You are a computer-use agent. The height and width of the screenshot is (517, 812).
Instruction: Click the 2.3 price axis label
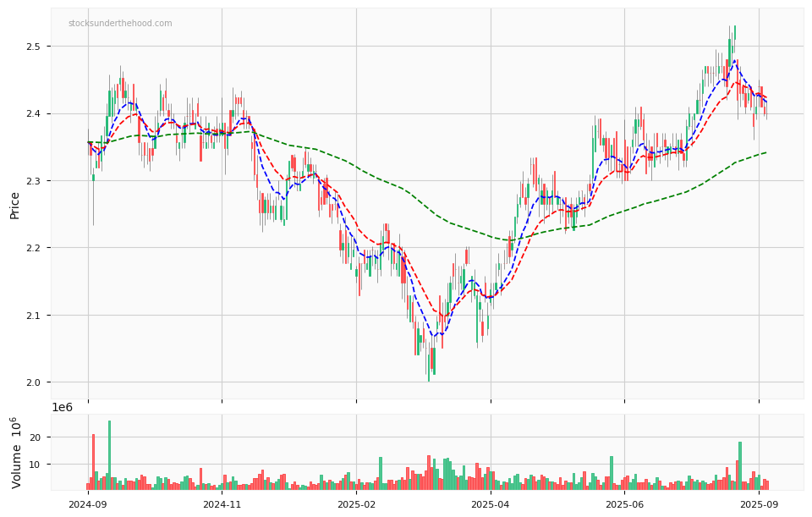[x=31, y=181]
